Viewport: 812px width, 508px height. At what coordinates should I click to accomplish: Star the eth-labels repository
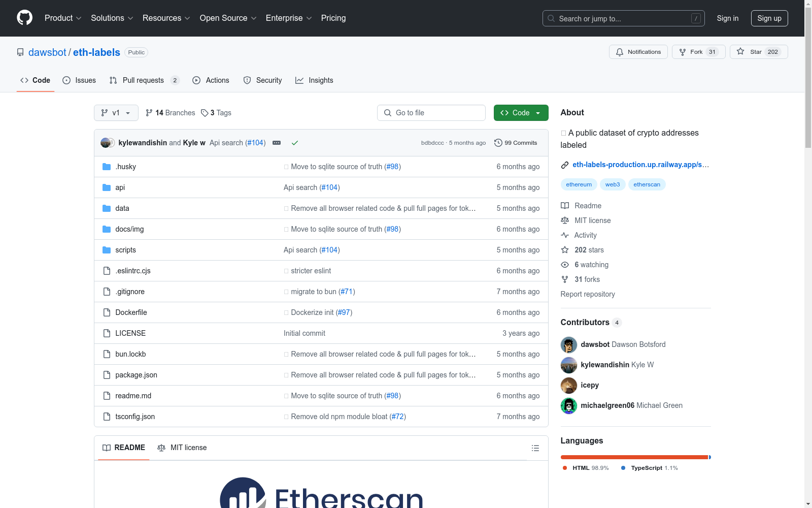tap(759, 52)
